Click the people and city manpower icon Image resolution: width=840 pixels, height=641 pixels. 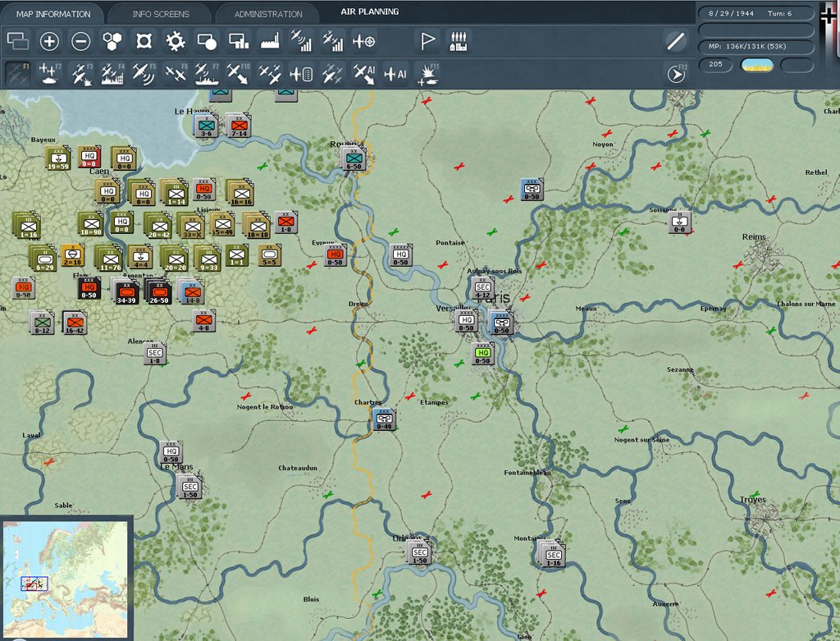click(x=459, y=41)
